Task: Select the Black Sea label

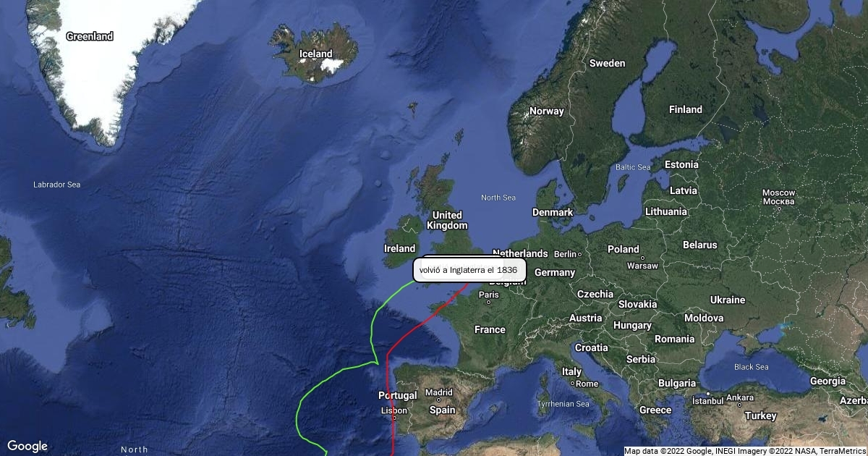Action: (752, 367)
